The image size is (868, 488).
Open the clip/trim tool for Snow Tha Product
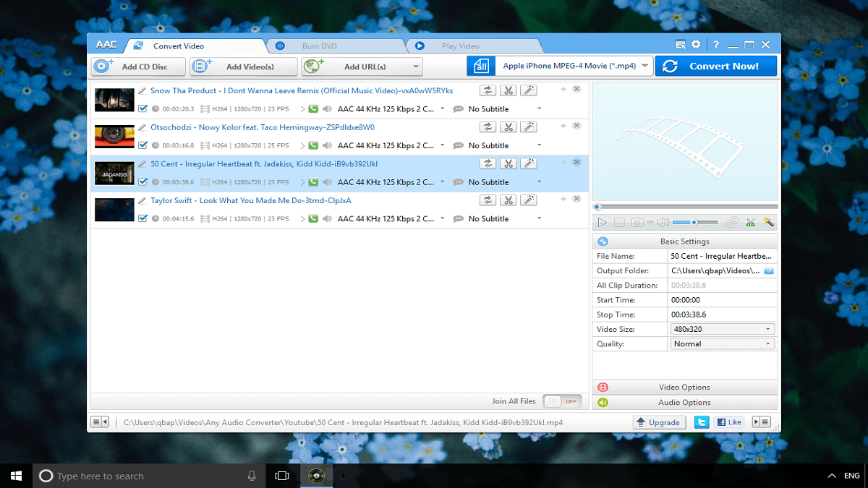pos(509,90)
